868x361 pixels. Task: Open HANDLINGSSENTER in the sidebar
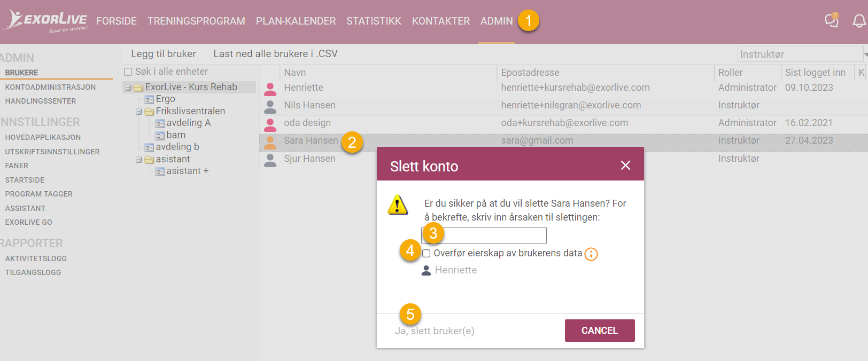pyautogui.click(x=41, y=101)
